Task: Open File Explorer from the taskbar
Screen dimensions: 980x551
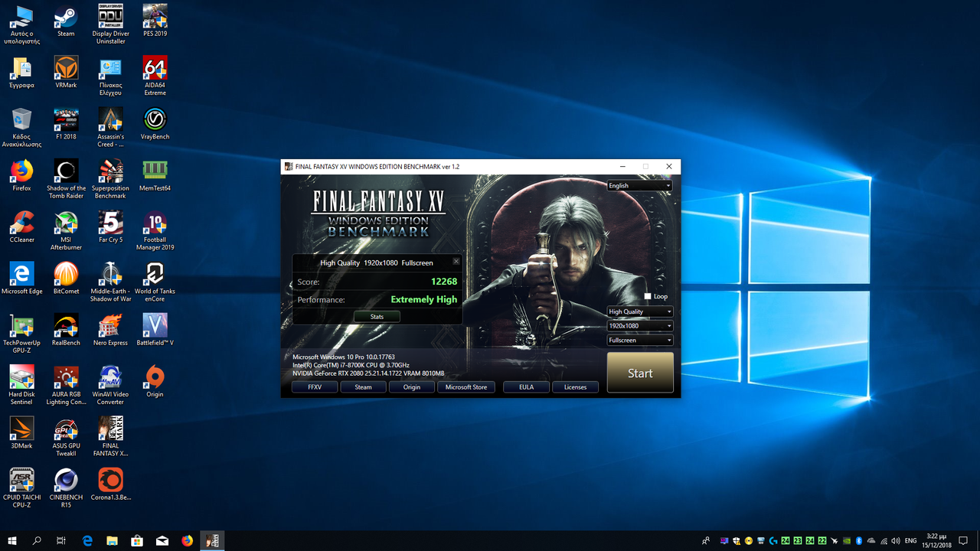Action: coord(112,540)
